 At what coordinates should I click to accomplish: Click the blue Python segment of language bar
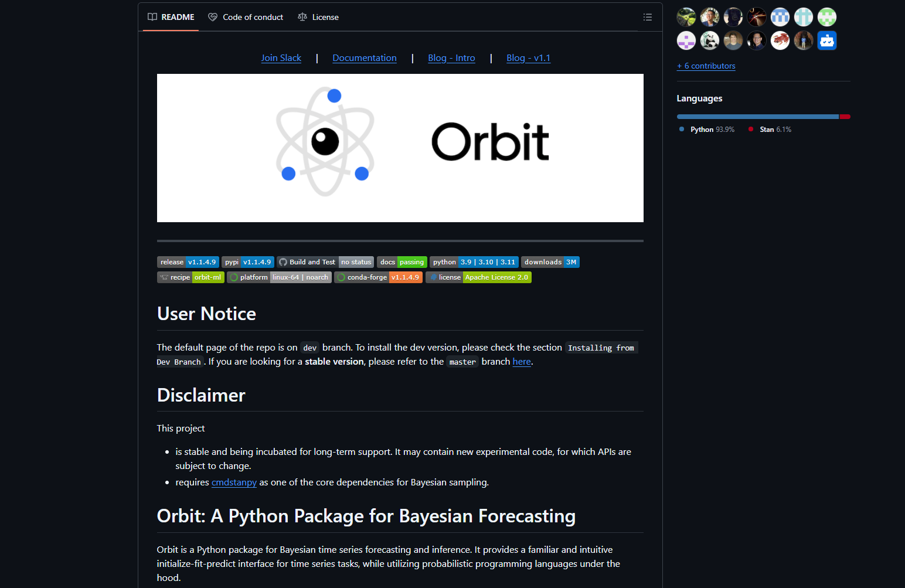(758, 117)
